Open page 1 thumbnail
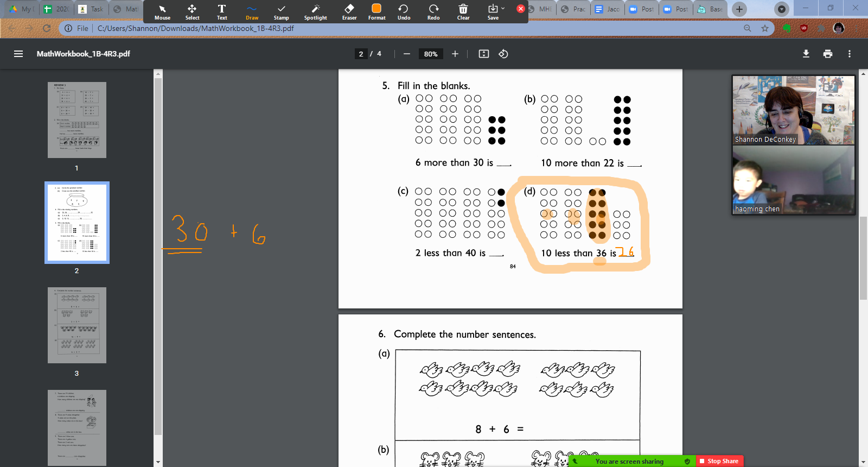 tap(77, 120)
